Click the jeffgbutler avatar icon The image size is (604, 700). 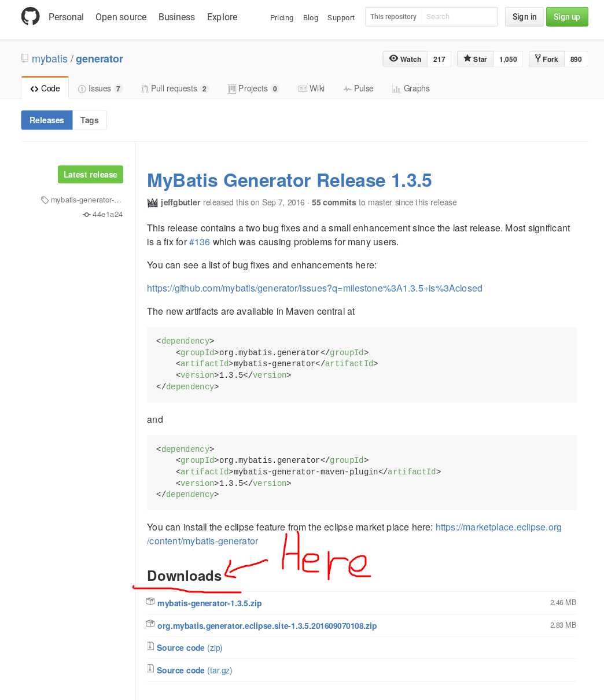point(152,202)
